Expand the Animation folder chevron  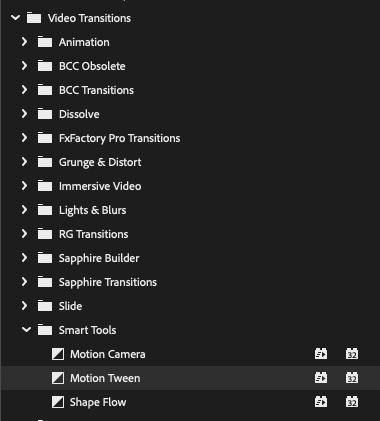click(x=24, y=42)
